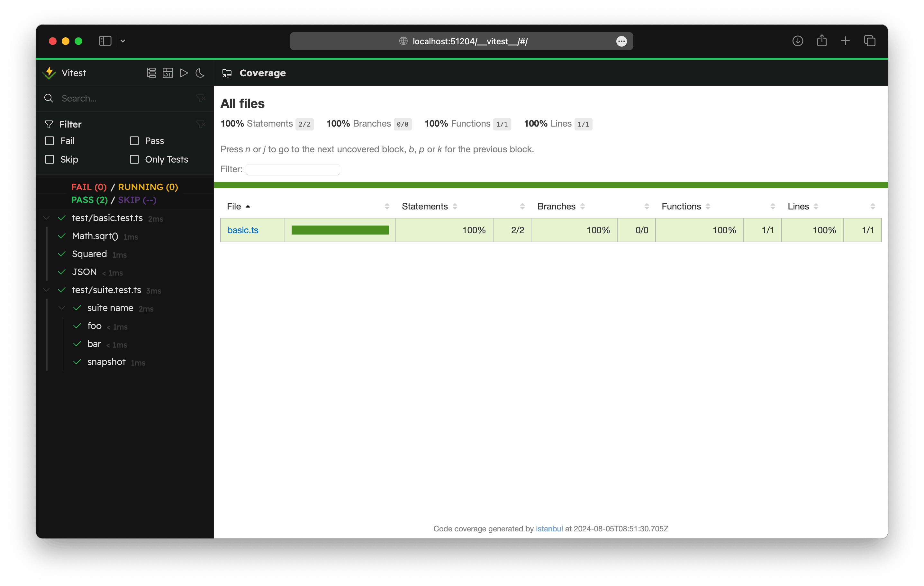The image size is (924, 586).
Task: Clear the search with the filter-clear icon
Action: click(x=201, y=98)
